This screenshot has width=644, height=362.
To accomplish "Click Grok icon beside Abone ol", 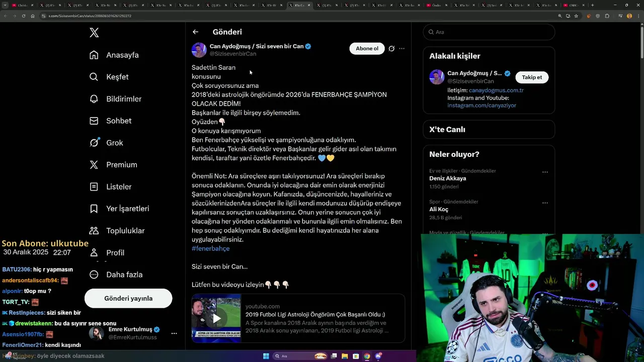I will pos(391,49).
